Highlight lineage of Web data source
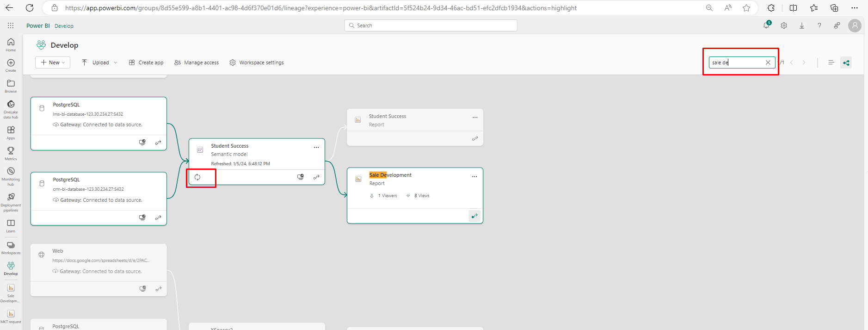 [159, 289]
